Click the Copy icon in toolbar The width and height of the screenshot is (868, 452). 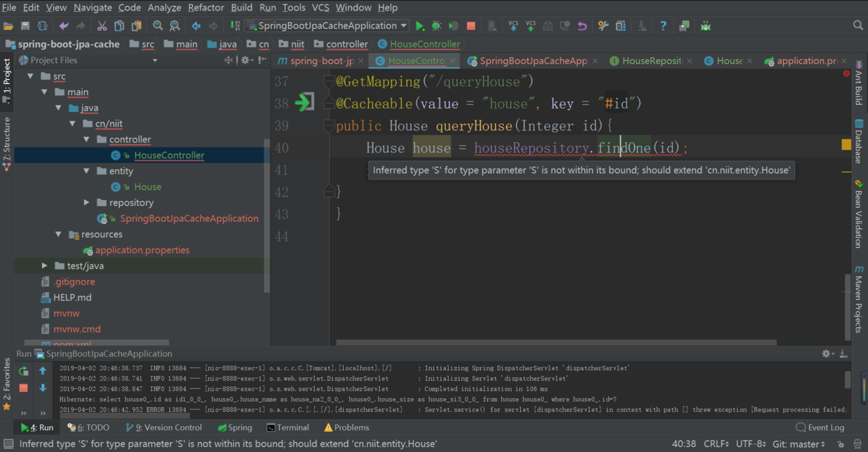pos(119,26)
